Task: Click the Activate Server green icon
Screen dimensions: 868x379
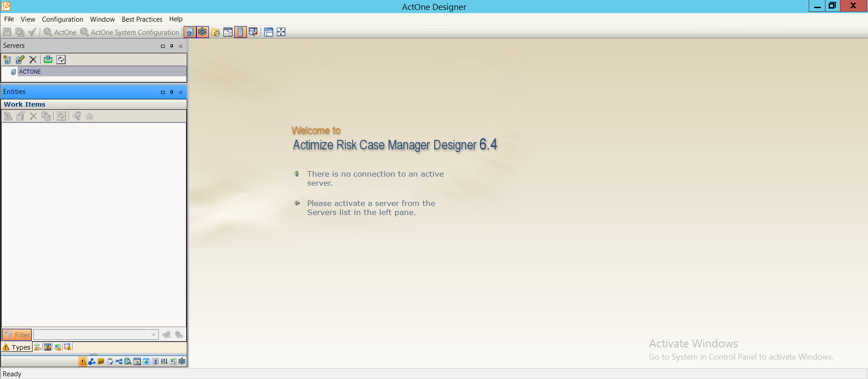Action: click(48, 60)
